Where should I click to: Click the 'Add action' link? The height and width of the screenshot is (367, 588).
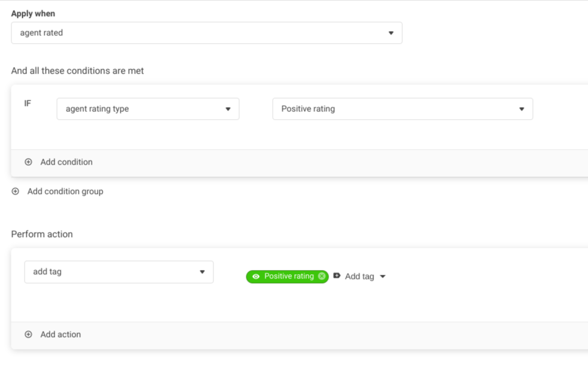tap(61, 335)
